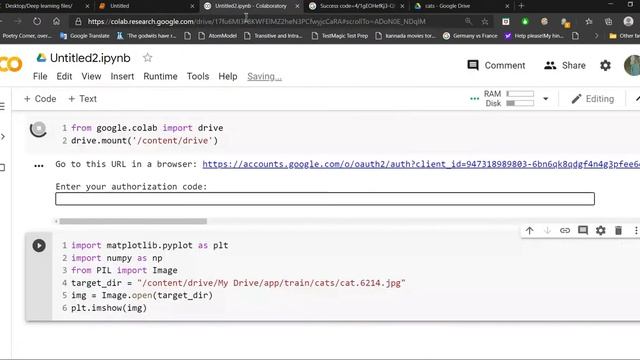Viewport: 640px width, 360px height.
Task: Collapse the header with arrow toggle
Action: coord(637,99)
